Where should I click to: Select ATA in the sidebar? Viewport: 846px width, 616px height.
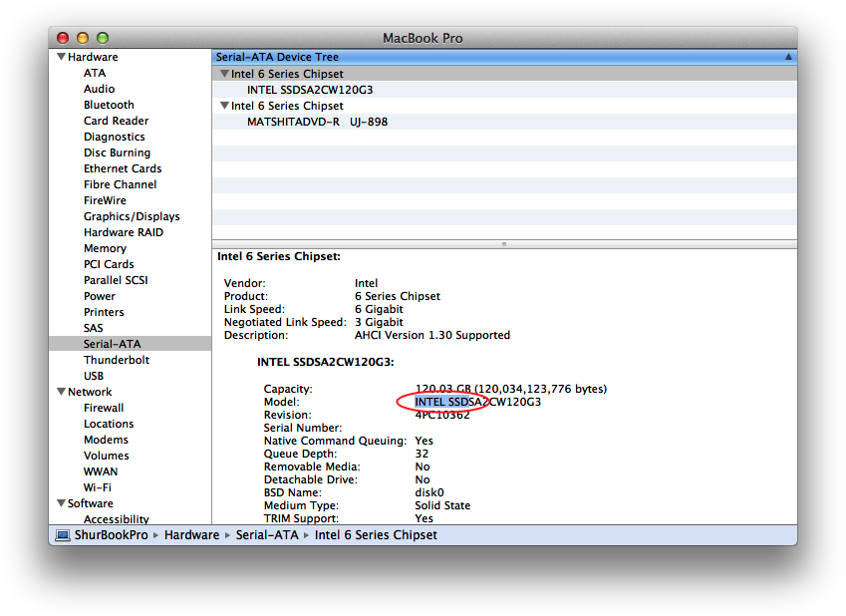[x=95, y=73]
